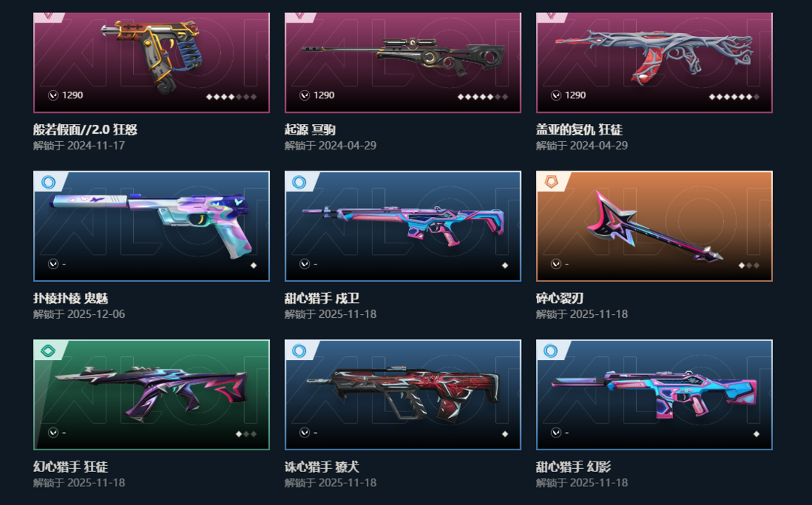Screen dimensions: 812x505
Task: Click the VP currency icon on 盖亚的复仇 狂徒 card
Action: 556,95
